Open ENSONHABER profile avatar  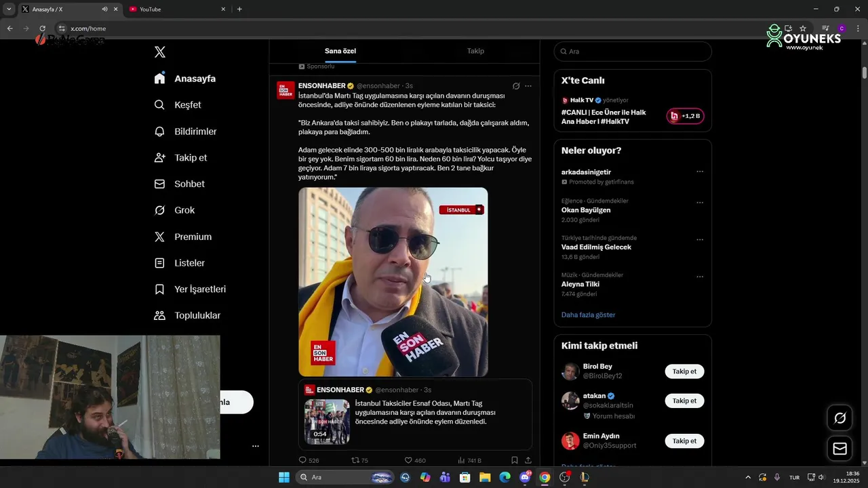pos(285,91)
